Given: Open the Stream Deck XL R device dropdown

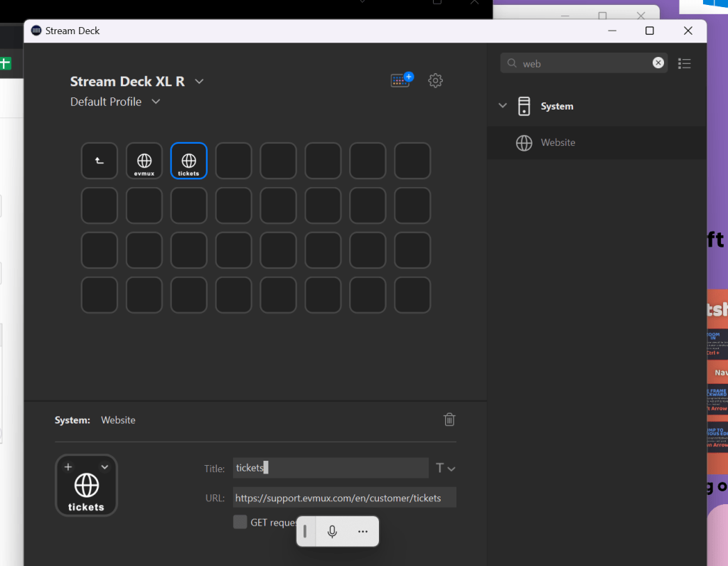Looking at the screenshot, I should pos(199,81).
